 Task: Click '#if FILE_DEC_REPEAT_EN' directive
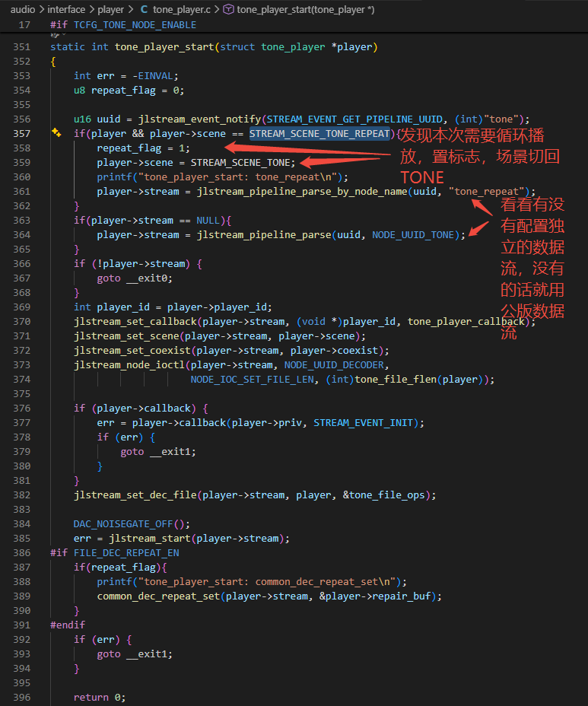coord(115,553)
